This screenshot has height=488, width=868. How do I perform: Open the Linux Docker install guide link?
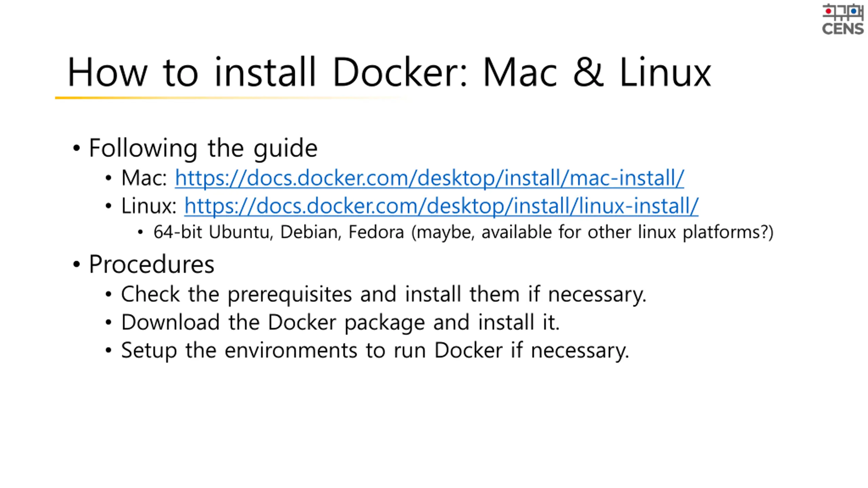pos(441,206)
